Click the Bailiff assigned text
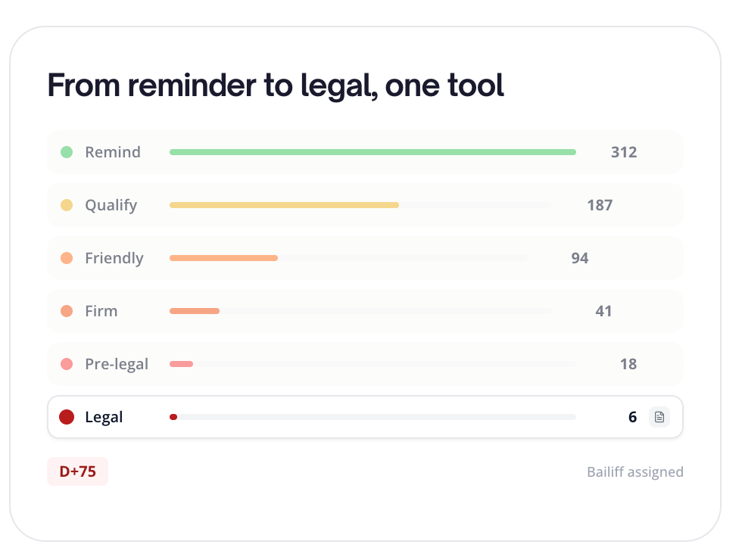Viewport: 742px width, 560px height. pyautogui.click(x=634, y=472)
